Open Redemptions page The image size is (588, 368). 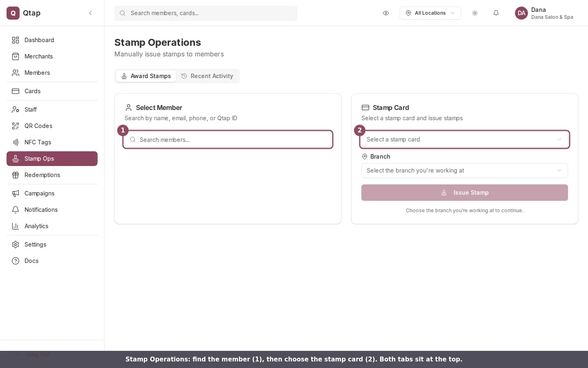pyautogui.click(x=52, y=175)
